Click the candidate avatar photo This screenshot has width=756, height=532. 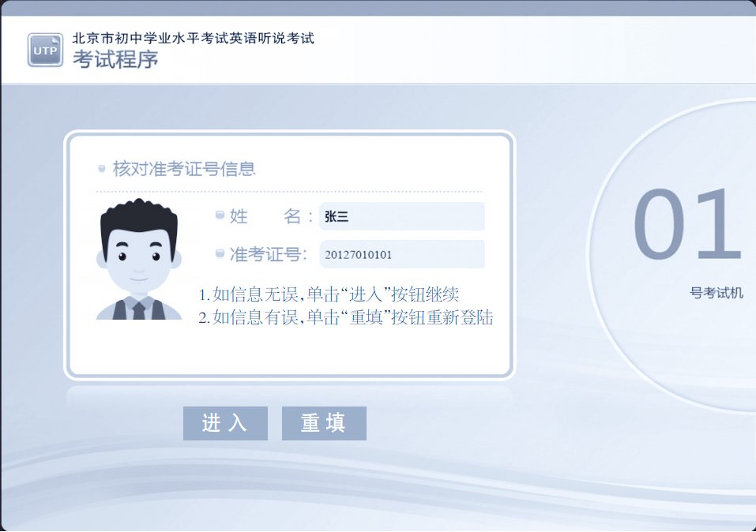pos(139,259)
